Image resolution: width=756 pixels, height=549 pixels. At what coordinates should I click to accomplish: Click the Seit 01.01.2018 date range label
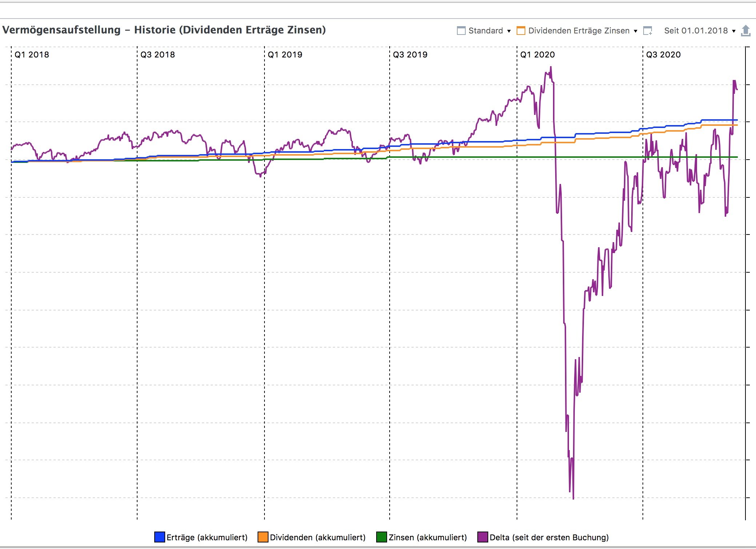[696, 31]
